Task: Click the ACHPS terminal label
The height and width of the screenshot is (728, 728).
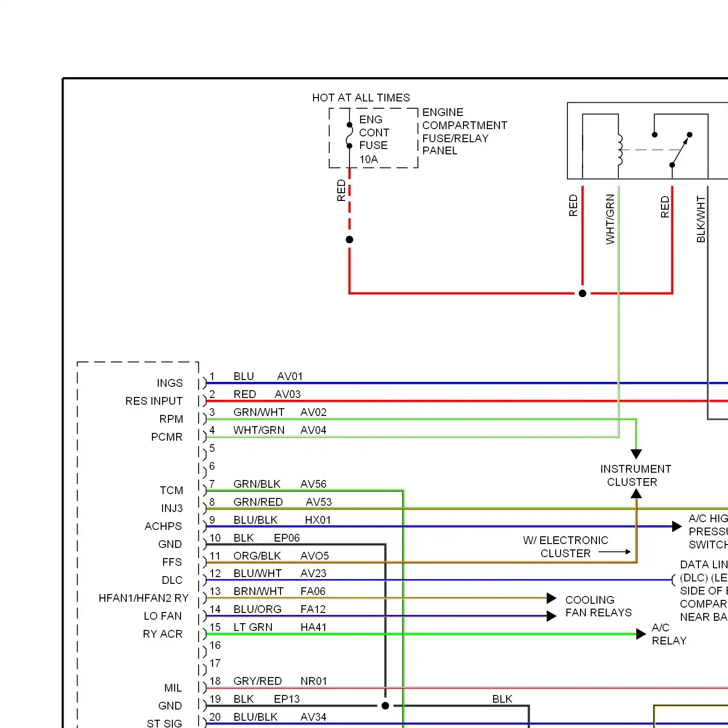Action: coord(163,526)
